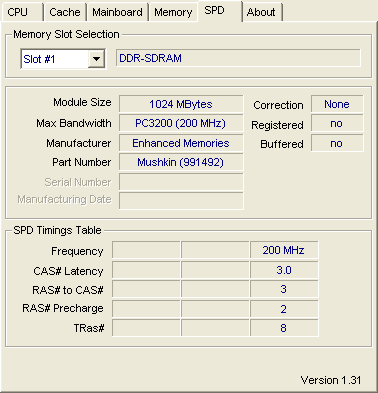Screen dimensions: 378x393
Task: Click the DDR-SDRAM memory type field
Action: [x=238, y=58]
